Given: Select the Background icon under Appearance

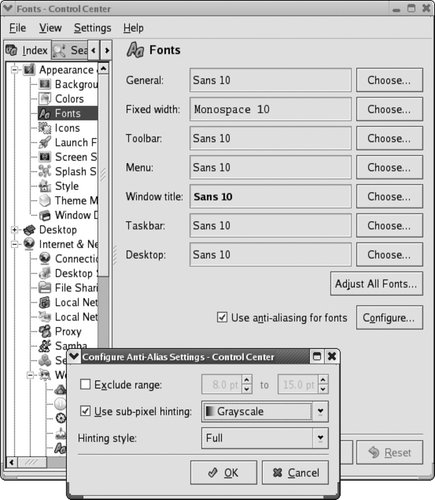Looking at the screenshot, I should point(45,84).
